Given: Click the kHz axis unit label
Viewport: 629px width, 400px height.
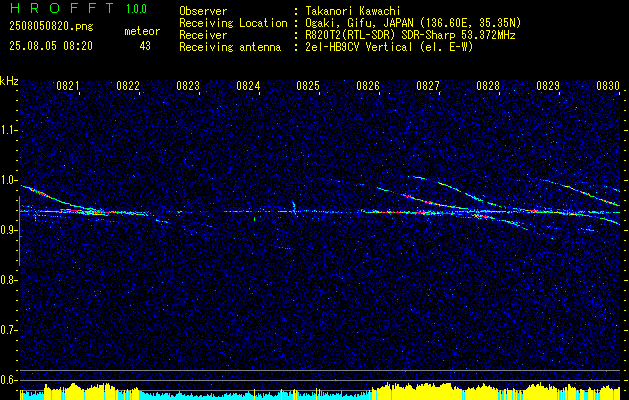Looking at the screenshot, I should click(9, 81).
